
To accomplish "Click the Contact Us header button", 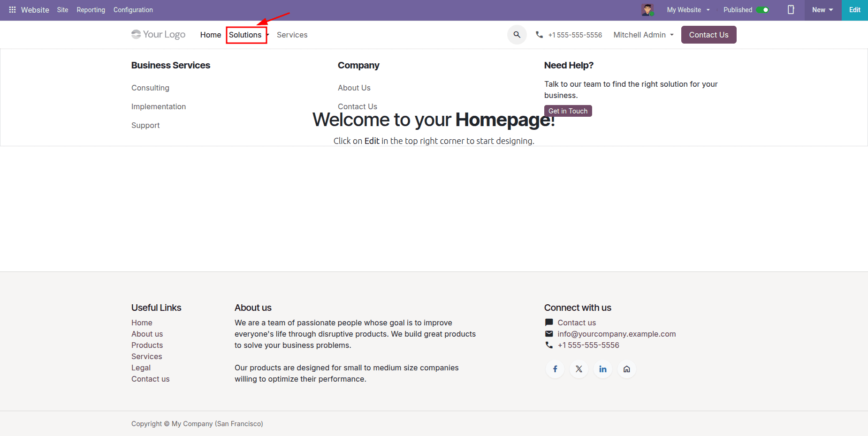I will [708, 35].
